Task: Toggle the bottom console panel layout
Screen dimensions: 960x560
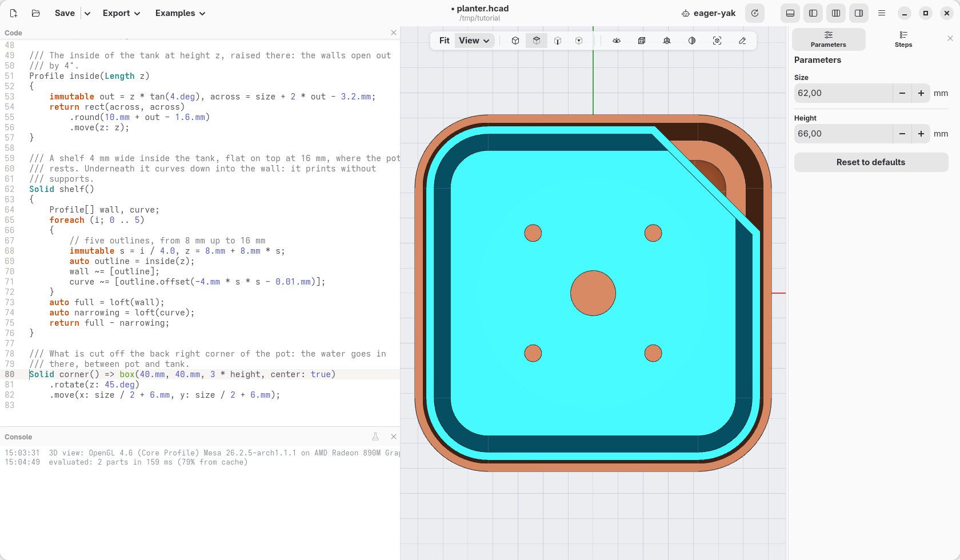Action: coord(790,13)
